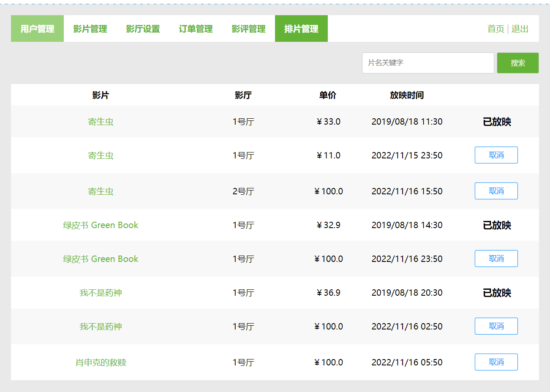This screenshot has width=550, height=392.
Task: Cancel the 寄生虫 showing at 2022/11/15 23:50
Action: pos(496,155)
